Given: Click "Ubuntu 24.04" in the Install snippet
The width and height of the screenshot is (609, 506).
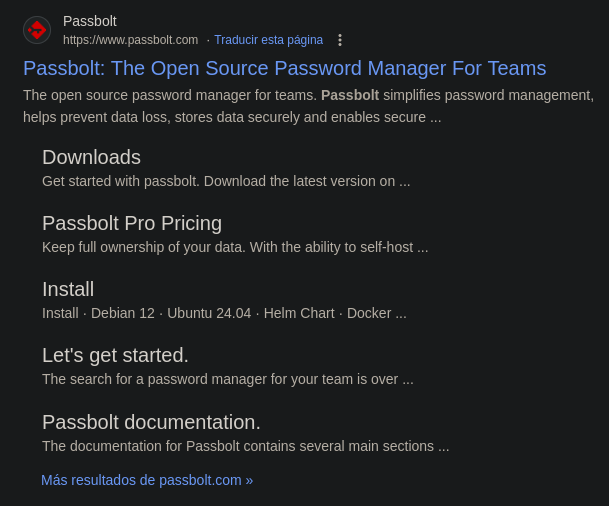Looking at the screenshot, I should point(209,313).
